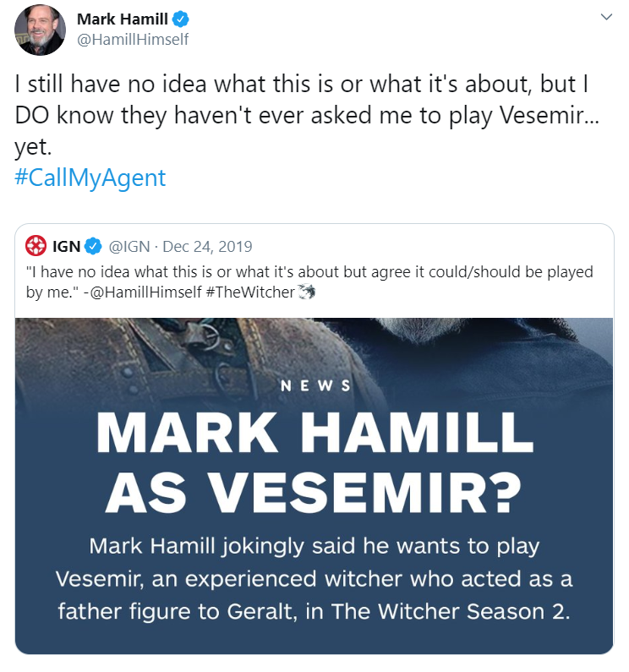Click the @HamillHimself handle under the name

[132, 40]
